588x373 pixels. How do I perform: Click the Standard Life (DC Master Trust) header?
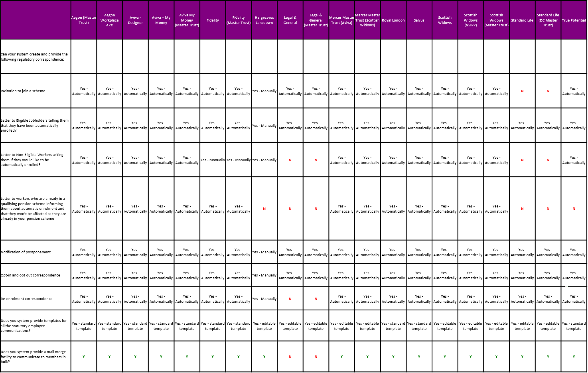(548, 20)
